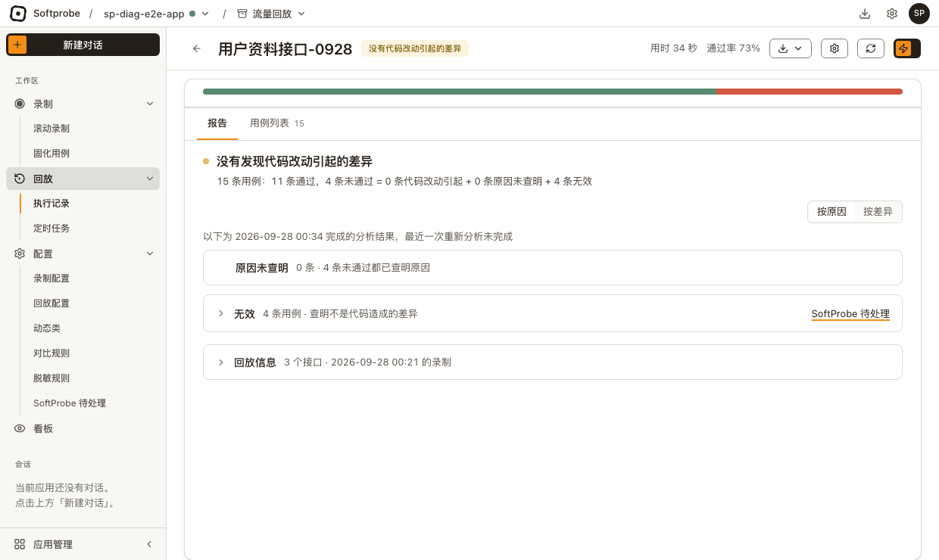Refresh the replay report
The width and height of the screenshot is (939, 560).
point(871,48)
